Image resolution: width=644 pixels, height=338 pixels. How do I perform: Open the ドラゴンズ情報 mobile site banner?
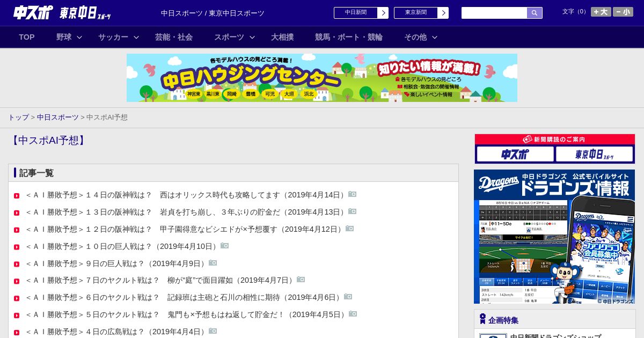point(554,237)
